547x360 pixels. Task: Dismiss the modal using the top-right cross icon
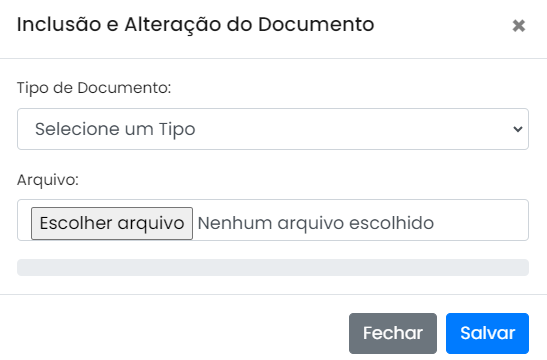click(519, 25)
